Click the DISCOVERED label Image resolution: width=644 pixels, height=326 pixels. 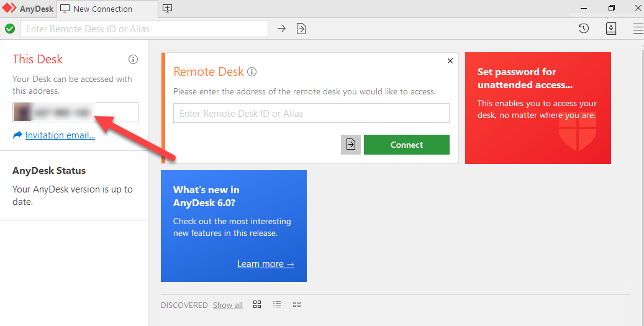184,305
